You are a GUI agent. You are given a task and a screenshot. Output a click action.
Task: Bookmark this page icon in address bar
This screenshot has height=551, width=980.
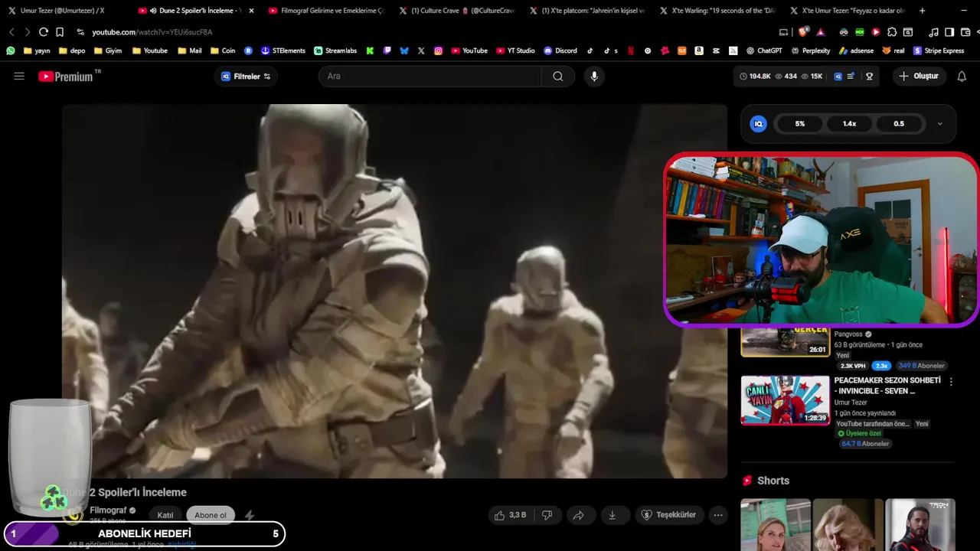coord(60,32)
